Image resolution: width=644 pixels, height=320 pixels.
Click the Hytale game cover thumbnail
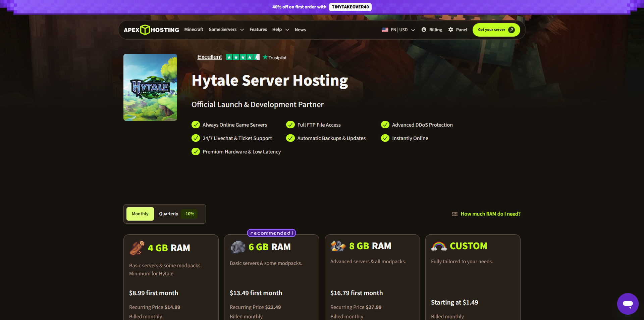pos(150,87)
